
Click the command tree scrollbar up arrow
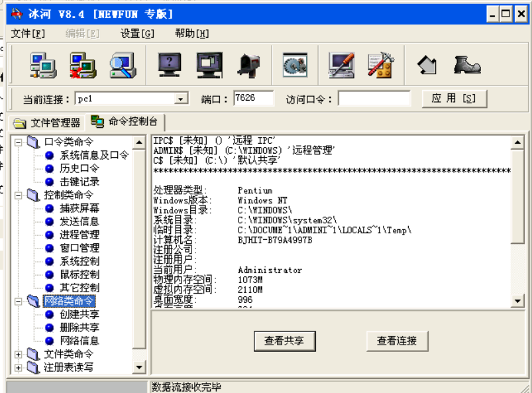139,142
